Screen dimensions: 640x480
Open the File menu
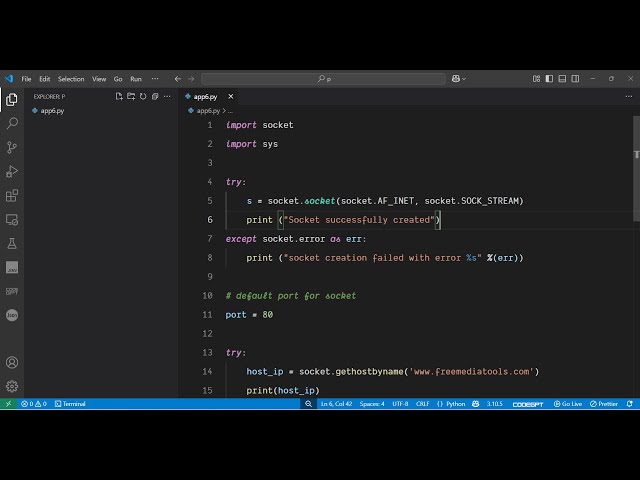click(27, 79)
